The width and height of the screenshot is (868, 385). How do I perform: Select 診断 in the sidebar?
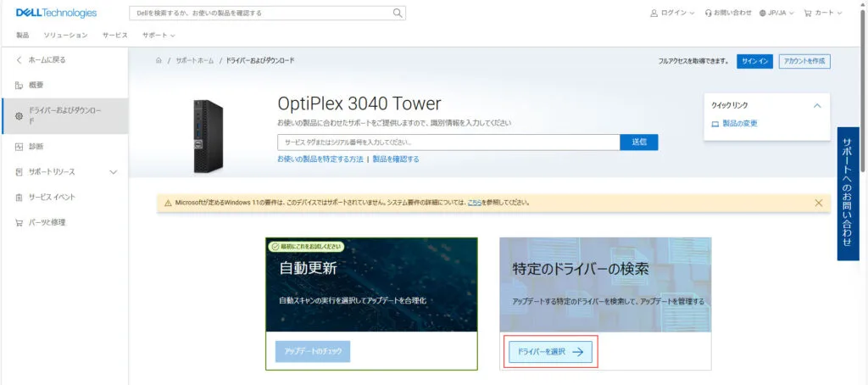(36, 146)
